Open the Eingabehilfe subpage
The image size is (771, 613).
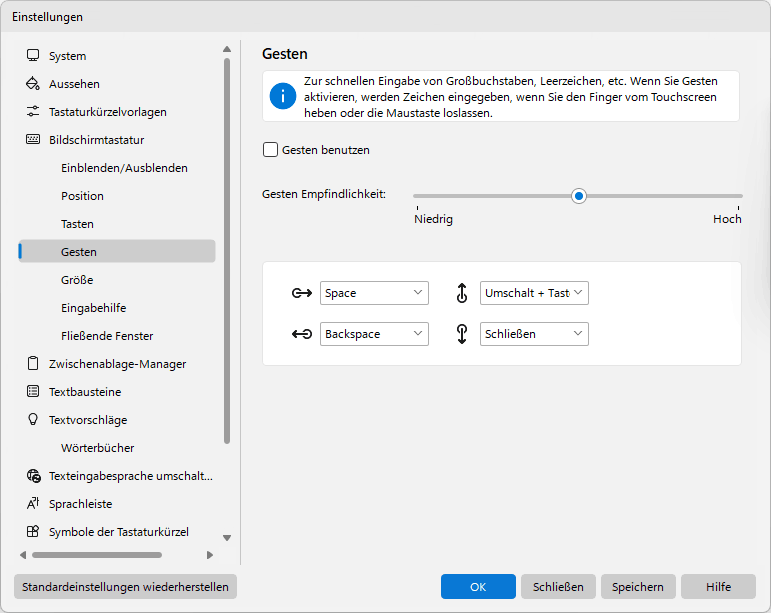[x=117, y=308]
